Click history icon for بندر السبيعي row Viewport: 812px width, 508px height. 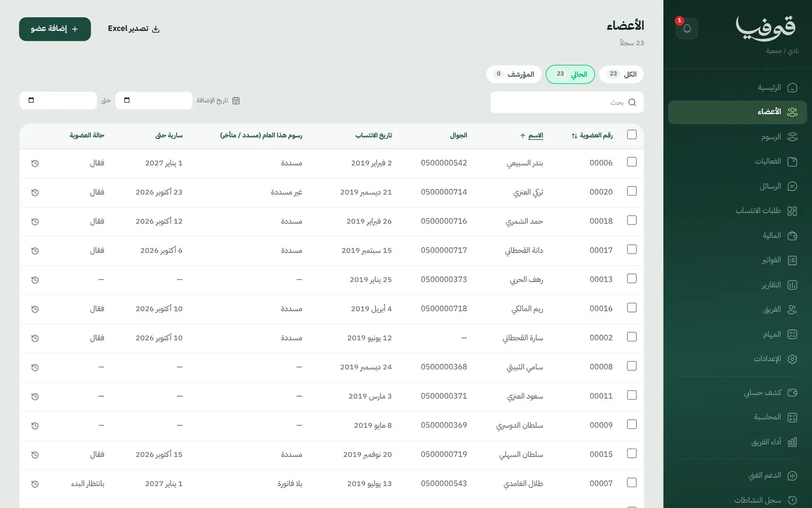35,164
